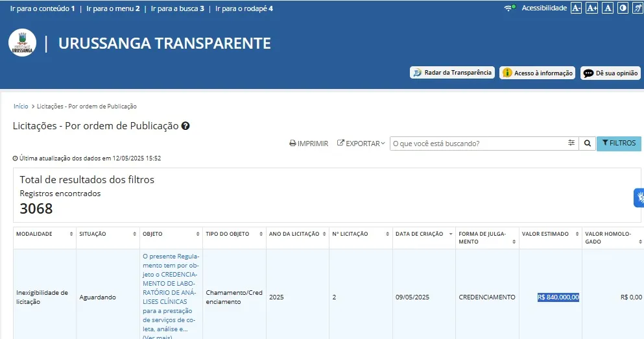Click the help question mark beside page title
The image size is (644, 339).
(x=185, y=126)
